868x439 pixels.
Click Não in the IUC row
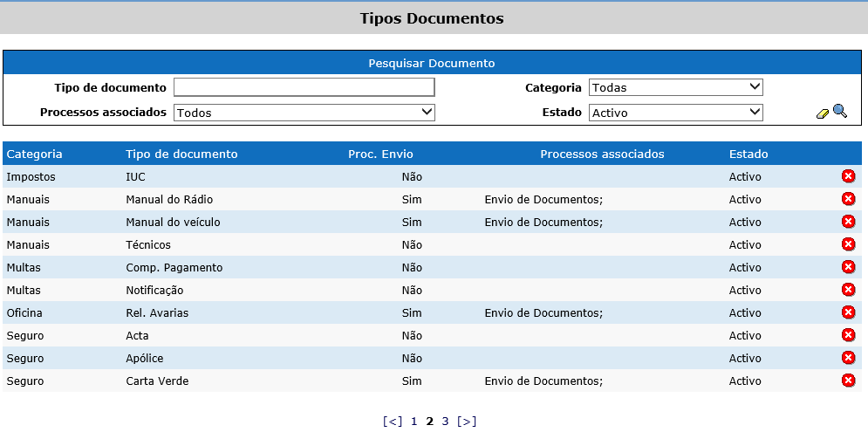[412, 176]
